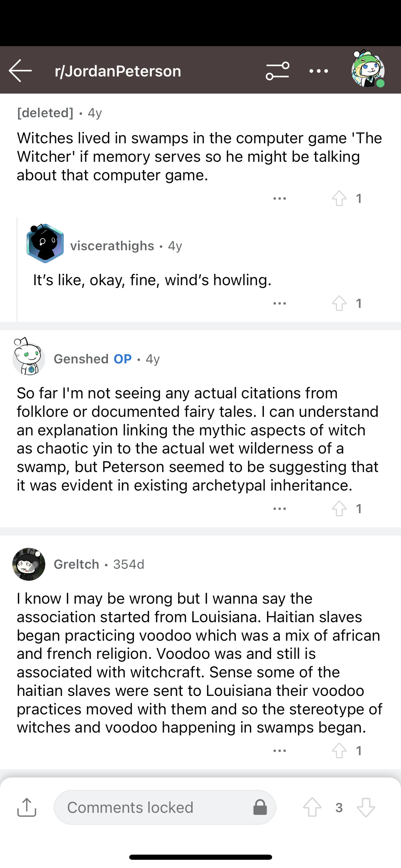Tap the Comments locked field
The height and width of the screenshot is (868, 401).
point(165,807)
